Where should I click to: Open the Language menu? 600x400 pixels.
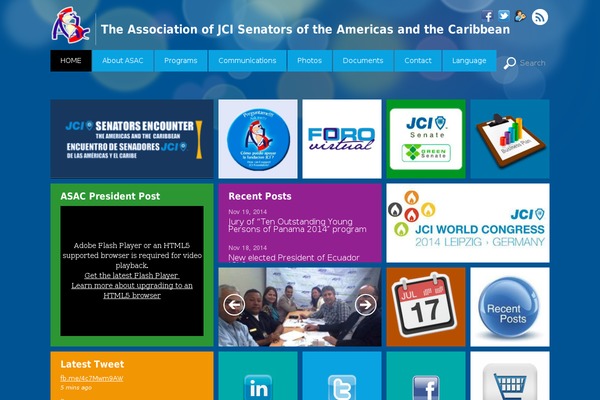click(x=469, y=60)
